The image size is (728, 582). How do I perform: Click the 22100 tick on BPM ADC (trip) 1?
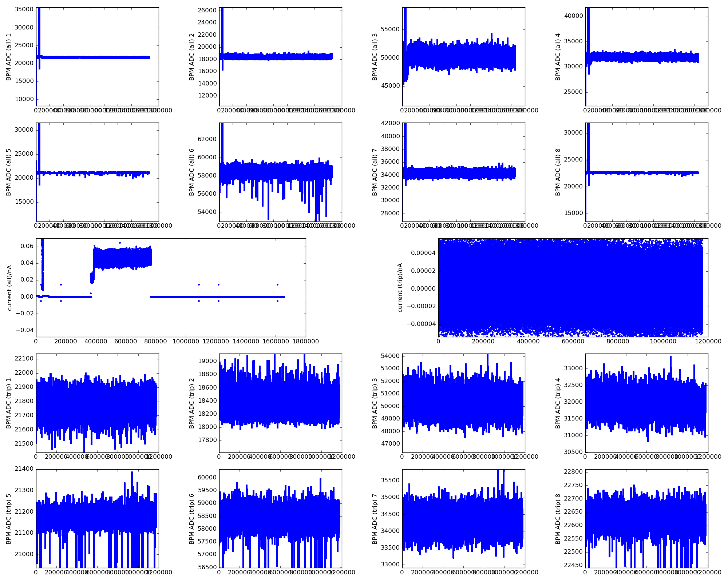tap(24, 359)
